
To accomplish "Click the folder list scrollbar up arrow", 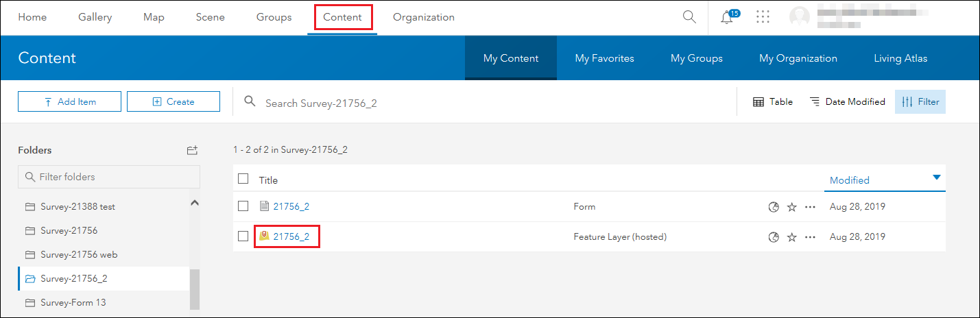I will [194, 203].
